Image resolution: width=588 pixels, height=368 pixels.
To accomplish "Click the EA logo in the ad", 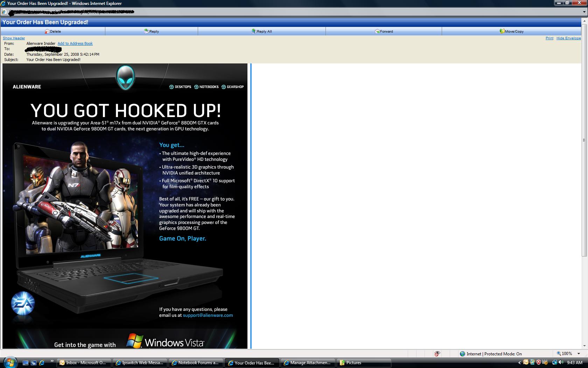I will click(23, 304).
